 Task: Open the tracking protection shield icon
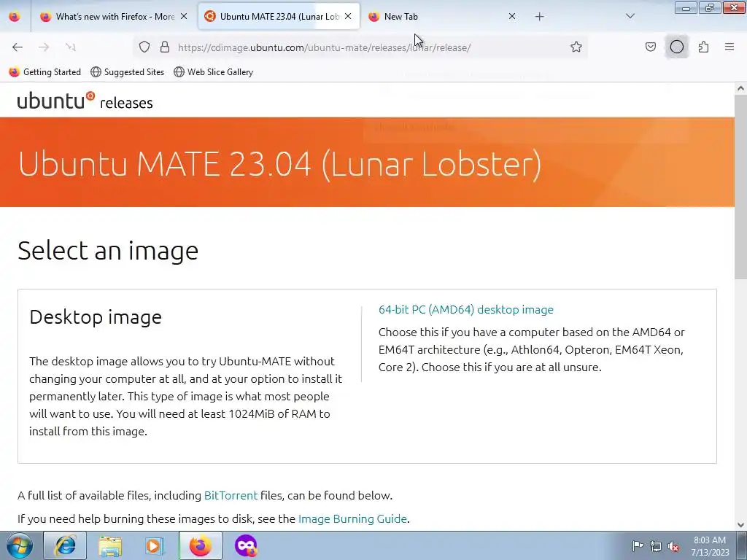coord(144,47)
